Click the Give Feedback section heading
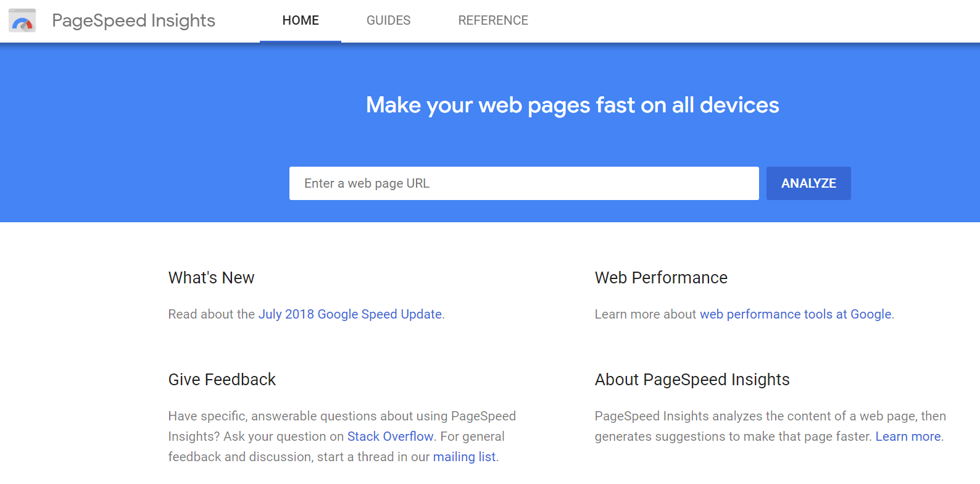Viewport: 980px width, 484px height. (222, 380)
